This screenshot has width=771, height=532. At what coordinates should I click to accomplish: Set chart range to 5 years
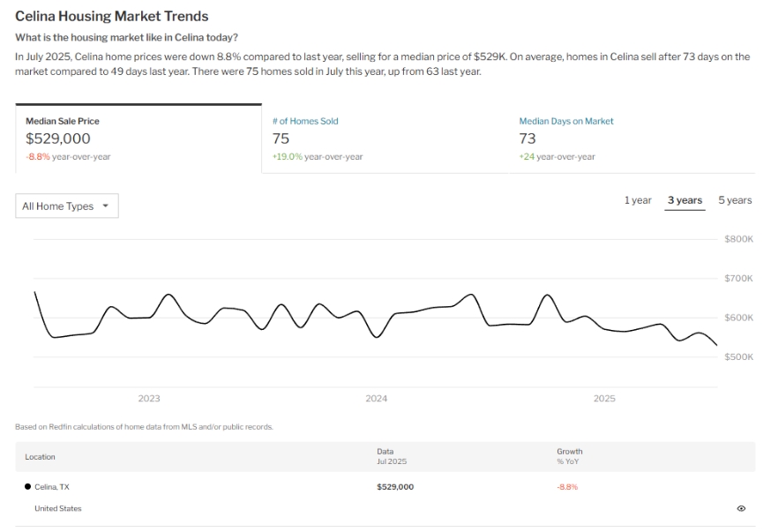tap(735, 200)
